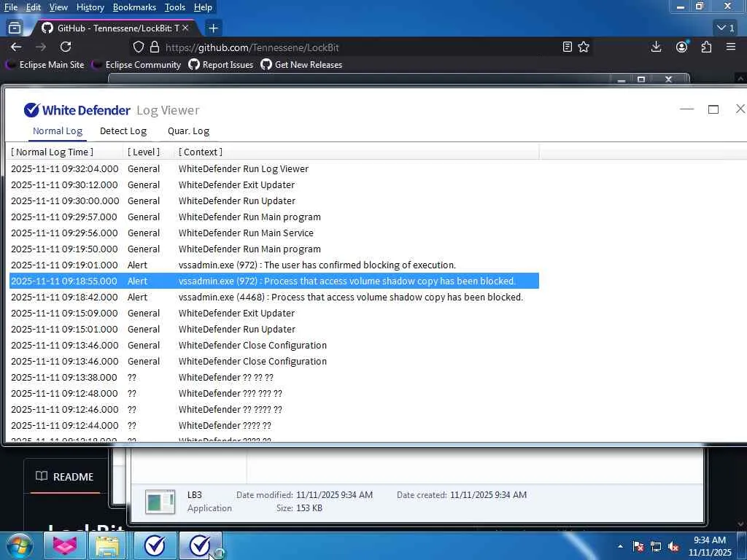This screenshot has height=560, width=747.
Task: Select the 09:15:09 Exit Updater row
Action: tap(274, 314)
